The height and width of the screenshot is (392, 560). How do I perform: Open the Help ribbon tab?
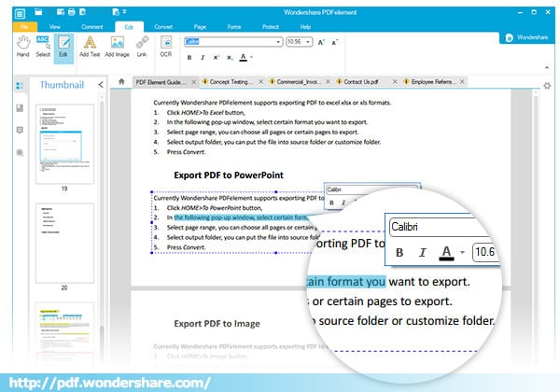click(x=305, y=27)
